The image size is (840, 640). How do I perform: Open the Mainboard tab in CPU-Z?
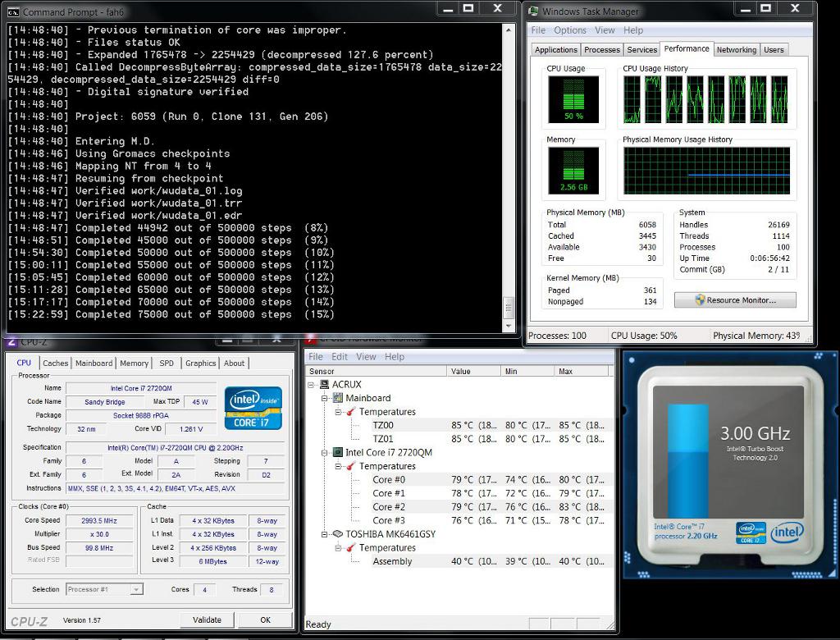click(94, 363)
